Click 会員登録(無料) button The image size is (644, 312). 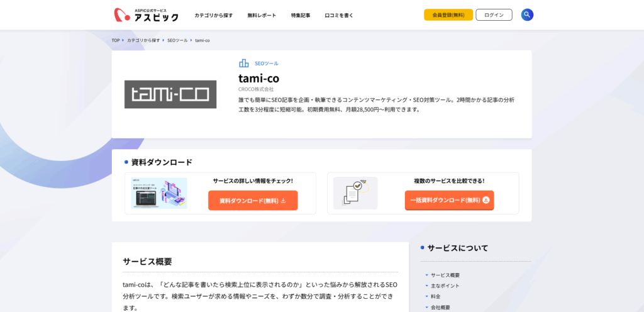click(448, 14)
